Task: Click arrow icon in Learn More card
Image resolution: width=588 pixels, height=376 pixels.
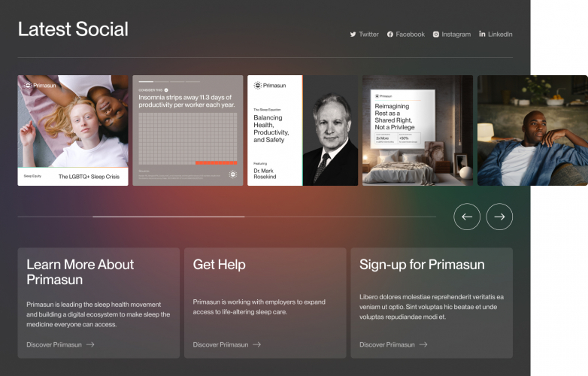Action: 90,344
